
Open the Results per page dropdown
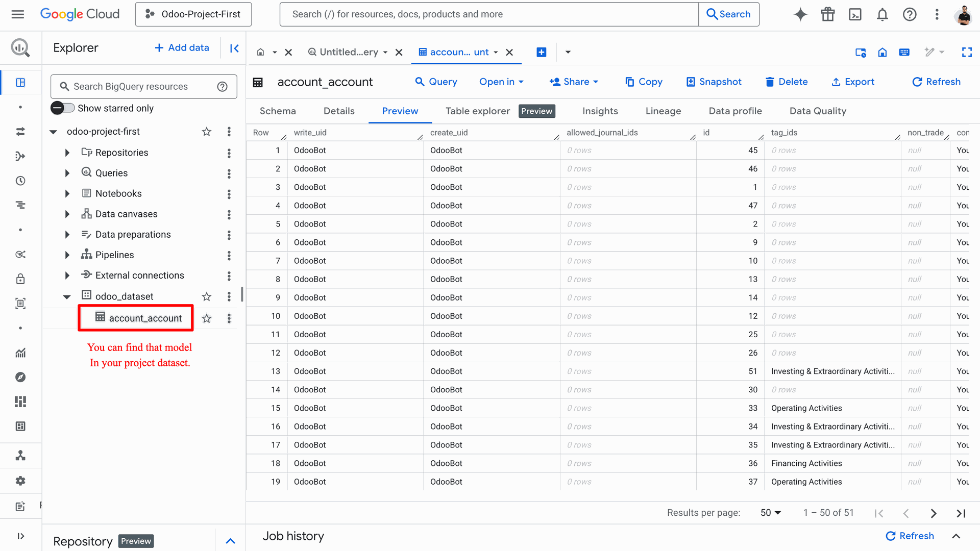click(x=770, y=513)
